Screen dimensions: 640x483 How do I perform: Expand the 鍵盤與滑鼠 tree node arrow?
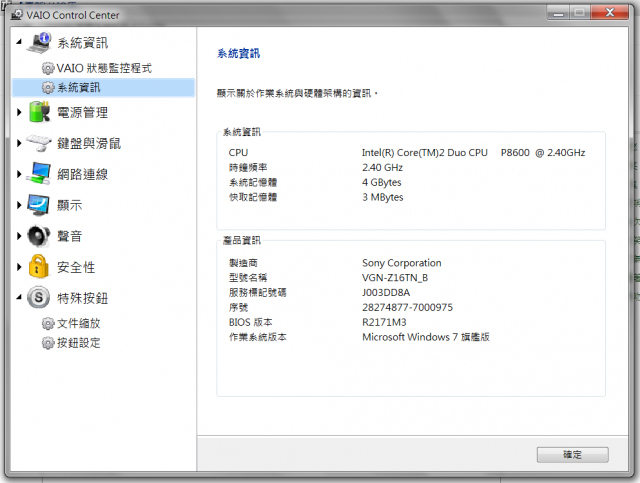pos(19,143)
